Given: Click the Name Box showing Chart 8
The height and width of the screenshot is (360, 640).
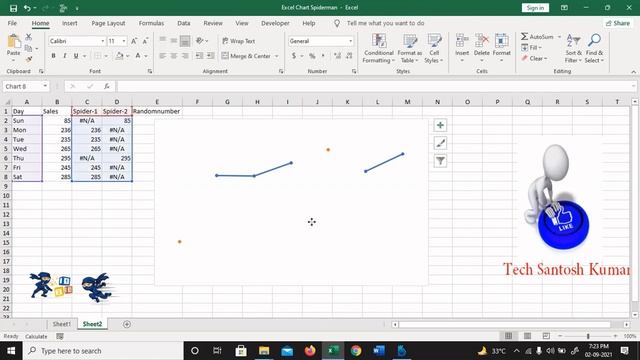Looking at the screenshot, I should 26,86.
